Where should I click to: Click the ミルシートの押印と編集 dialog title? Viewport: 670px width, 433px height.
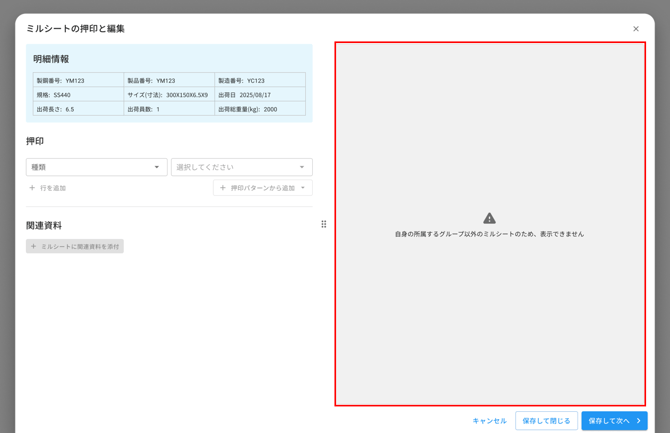[75, 29]
